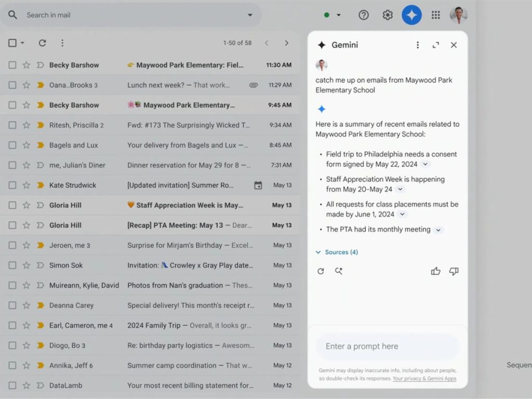Click the Help question mark icon
This screenshot has width=532, height=399.
click(x=364, y=15)
